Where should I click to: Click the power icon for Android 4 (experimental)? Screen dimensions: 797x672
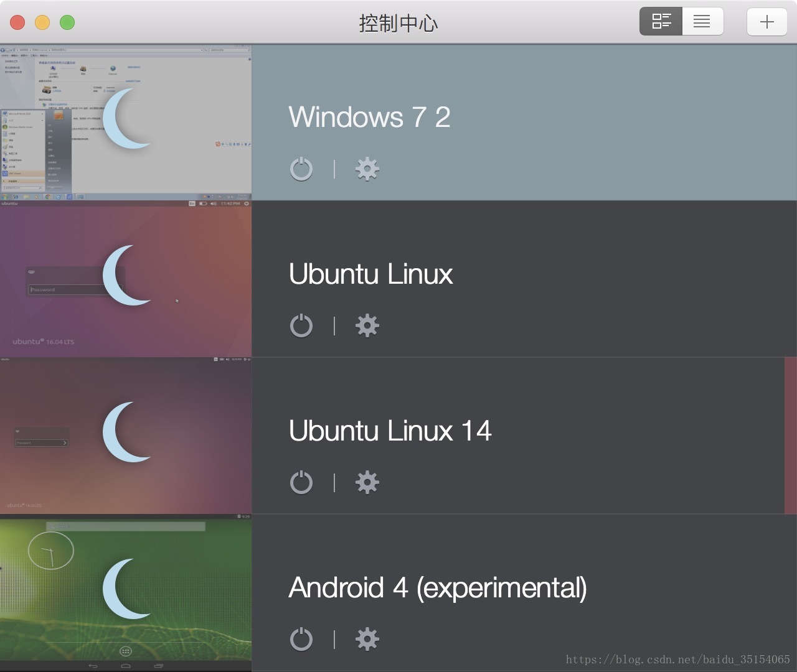301,639
